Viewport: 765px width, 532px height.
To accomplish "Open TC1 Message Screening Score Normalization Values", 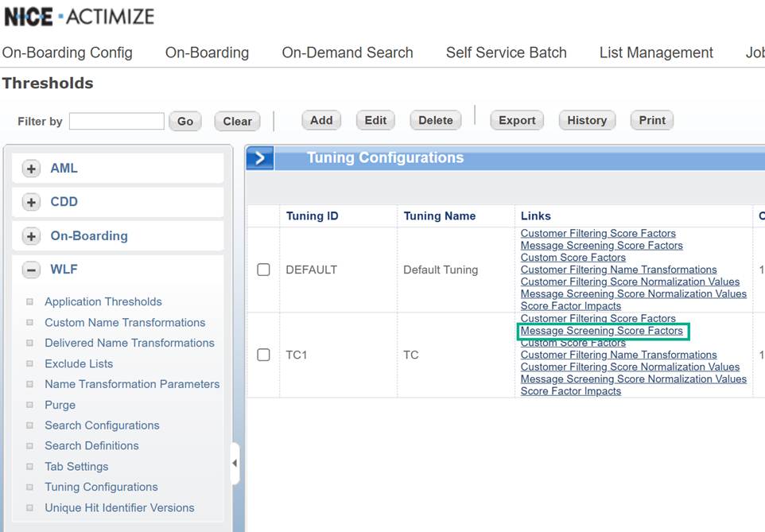I will coord(633,379).
